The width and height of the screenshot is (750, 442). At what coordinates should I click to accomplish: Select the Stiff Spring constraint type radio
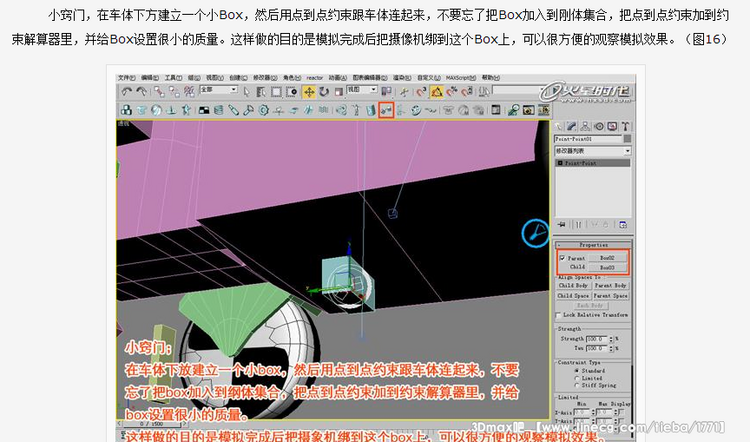pos(576,385)
